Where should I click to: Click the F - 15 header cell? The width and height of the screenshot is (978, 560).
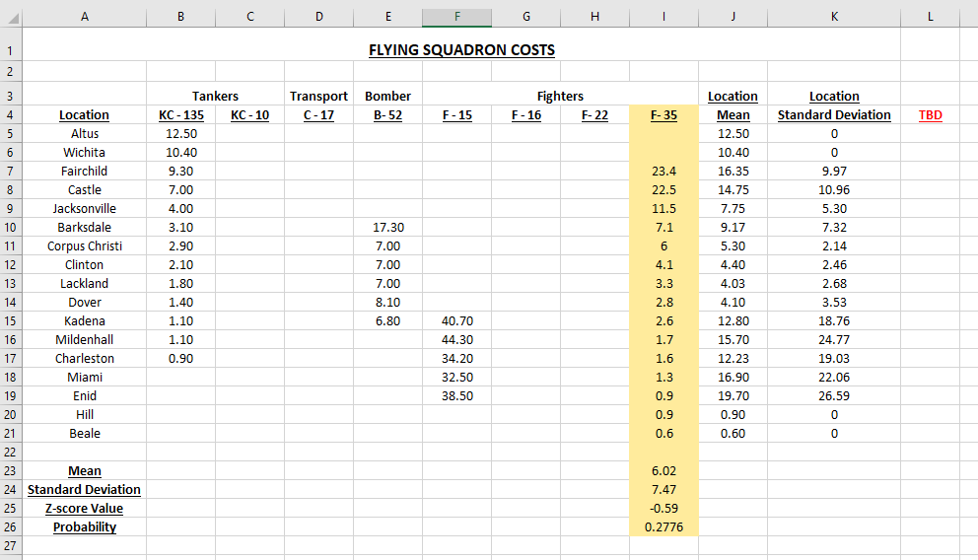(x=457, y=114)
